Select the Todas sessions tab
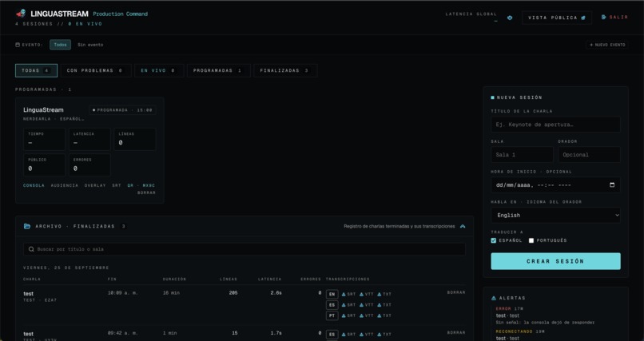 tap(36, 70)
